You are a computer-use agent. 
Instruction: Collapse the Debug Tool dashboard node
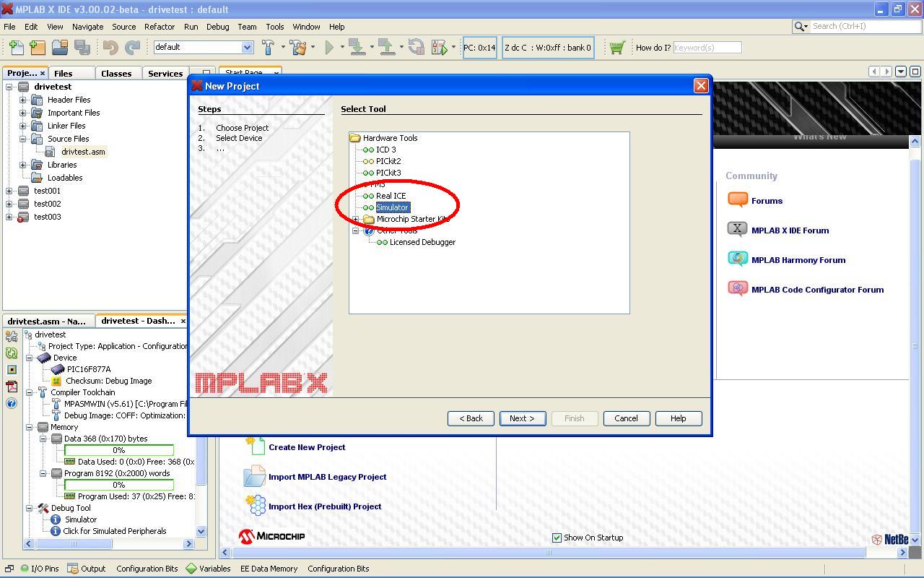tap(30, 508)
